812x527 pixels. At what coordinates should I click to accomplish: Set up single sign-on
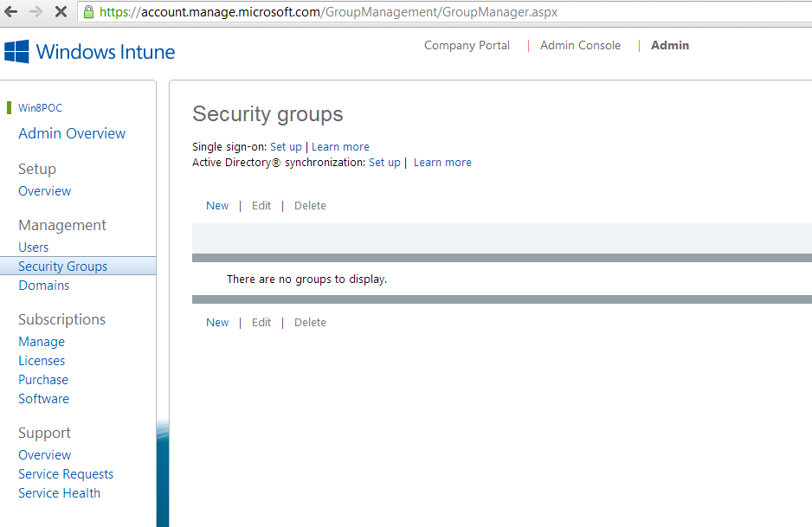click(x=286, y=146)
